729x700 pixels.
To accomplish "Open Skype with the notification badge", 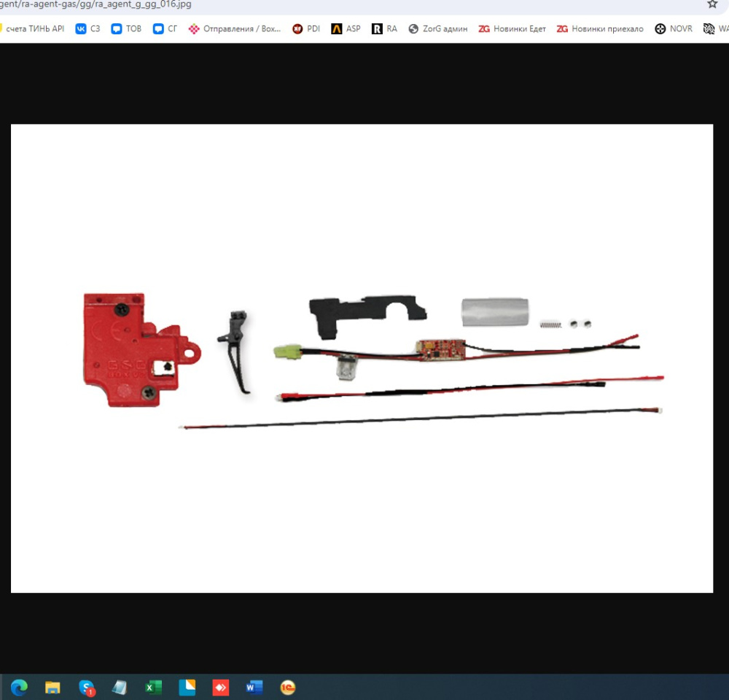I will 87,688.
